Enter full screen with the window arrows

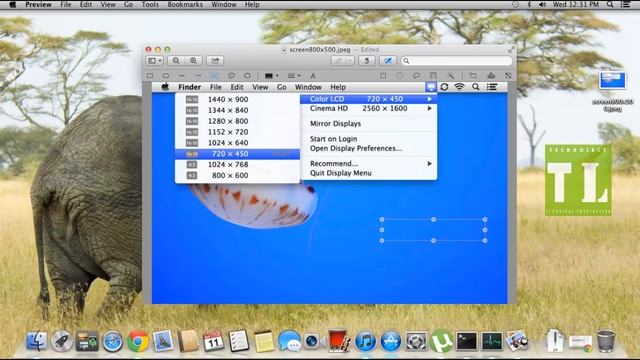coord(511,49)
